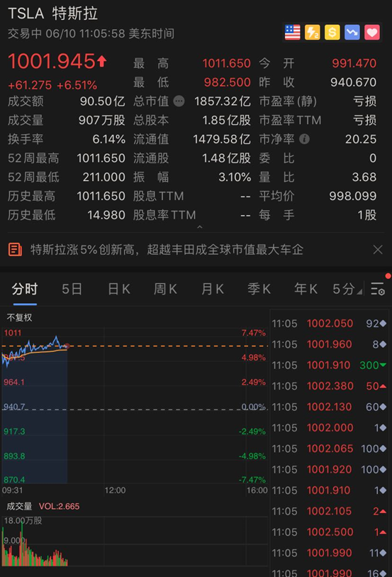Tap the yellow lightning bolt icon
The image size is (392, 577).
point(313,33)
